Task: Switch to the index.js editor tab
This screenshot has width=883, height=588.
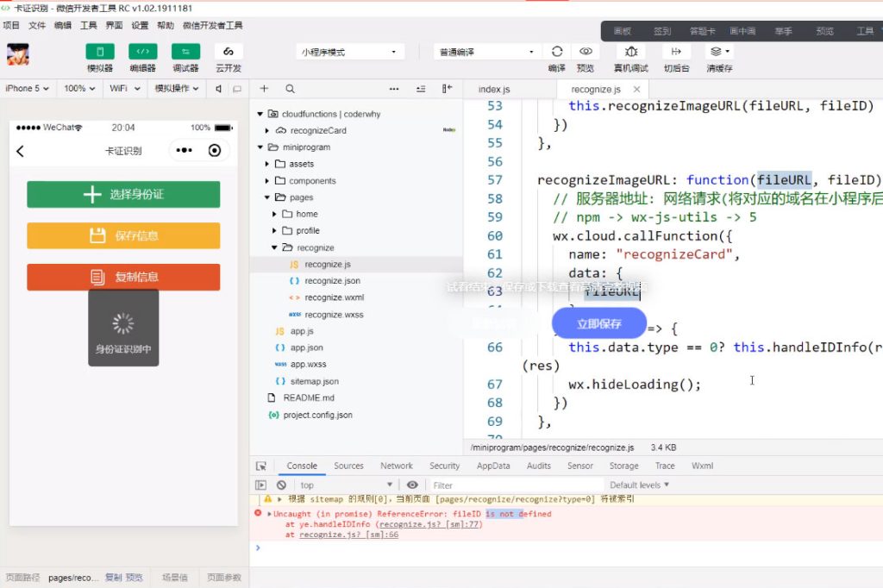Action: (x=494, y=90)
